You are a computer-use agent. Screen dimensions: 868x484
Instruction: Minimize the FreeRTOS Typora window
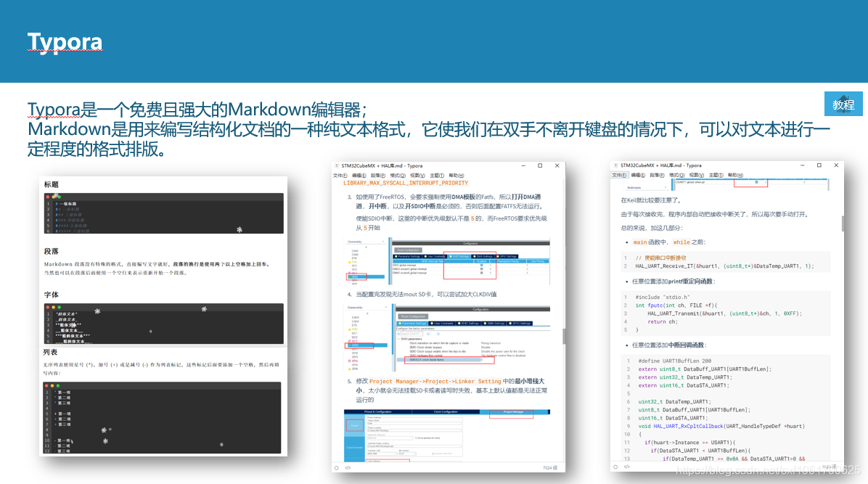524,165
